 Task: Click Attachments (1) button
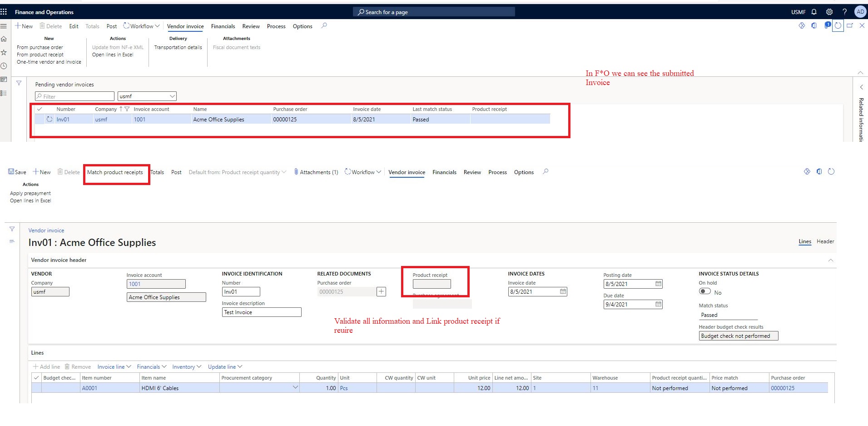pos(316,172)
